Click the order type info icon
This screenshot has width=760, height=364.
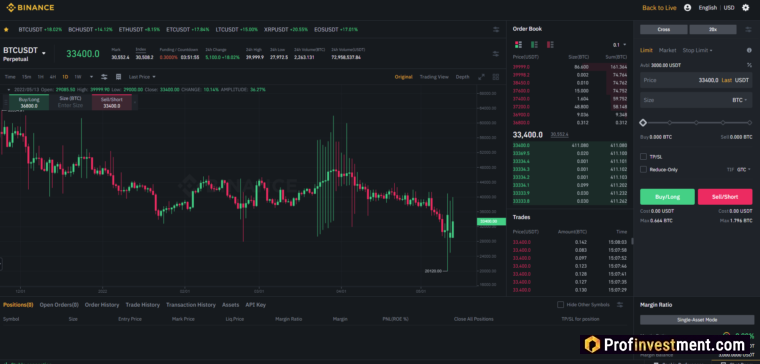pos(749,50)
